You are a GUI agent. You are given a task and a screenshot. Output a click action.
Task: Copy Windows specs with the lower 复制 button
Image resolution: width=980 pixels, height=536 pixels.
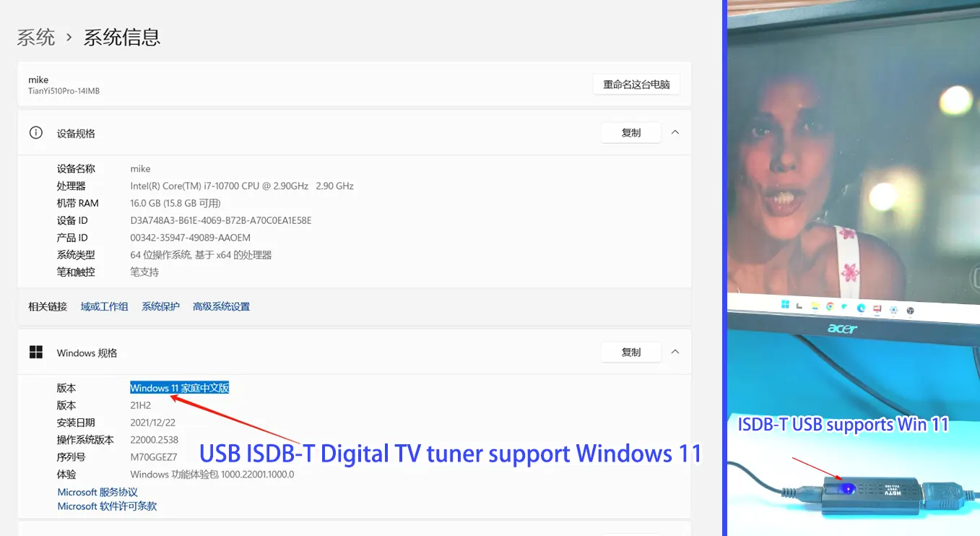click(x=630, y=352)
